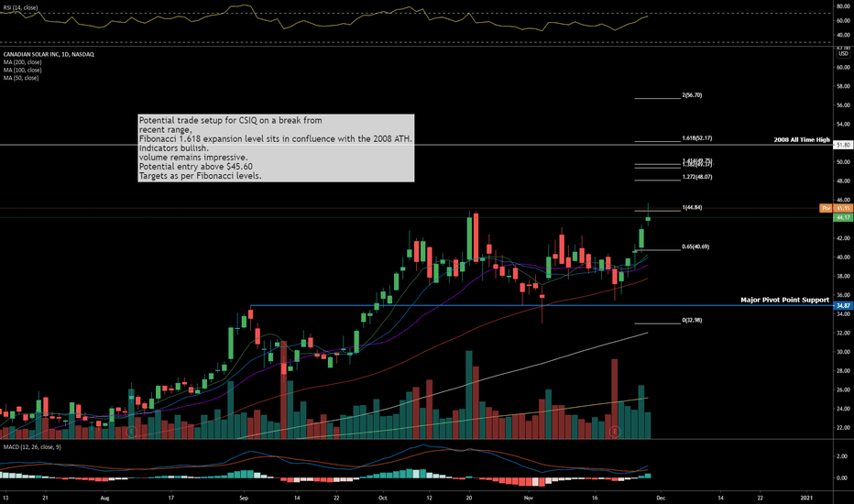Click the RSI (14, close) indicator label
The width and height of the screenshot is (854, 504).
pos(21,7)
